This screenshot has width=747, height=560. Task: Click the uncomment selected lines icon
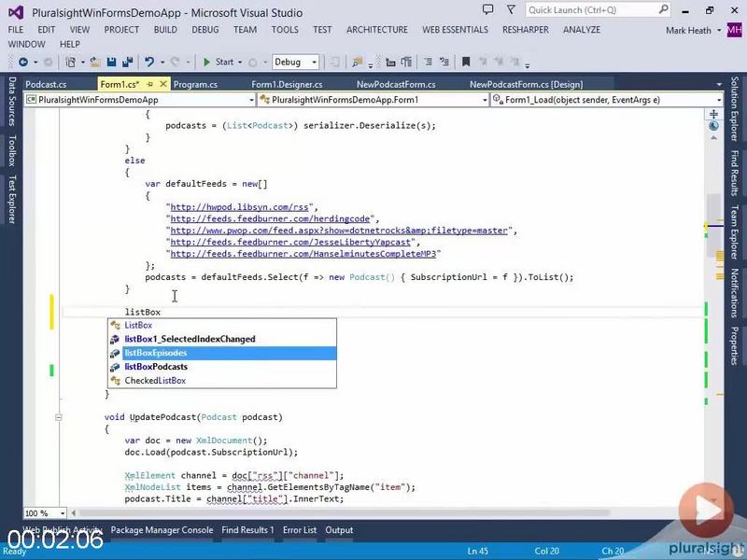pos(444,62)
